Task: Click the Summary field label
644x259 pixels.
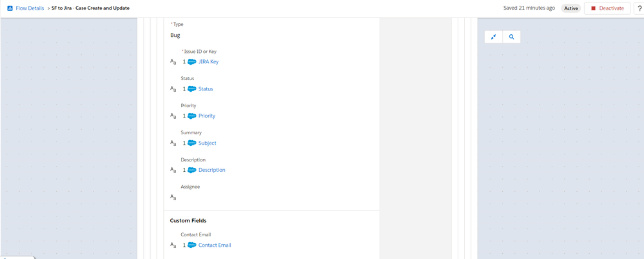Action: point(191,132)
